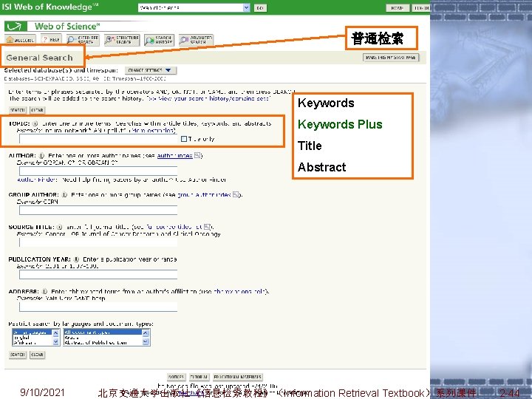This screenshot has width=532, height=399.
Task: Focus the ADDRESS input field
Action: pyautogui.click(x=98, y=307)
